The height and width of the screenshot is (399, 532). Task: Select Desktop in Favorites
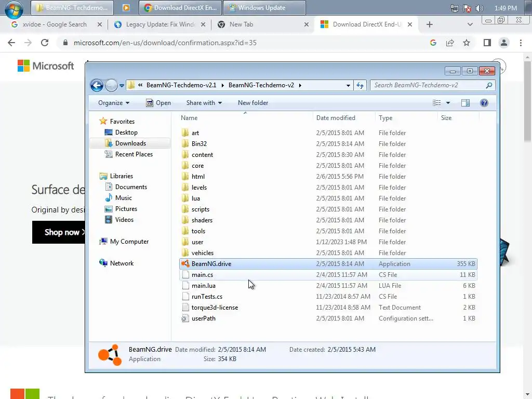[126, 132]
